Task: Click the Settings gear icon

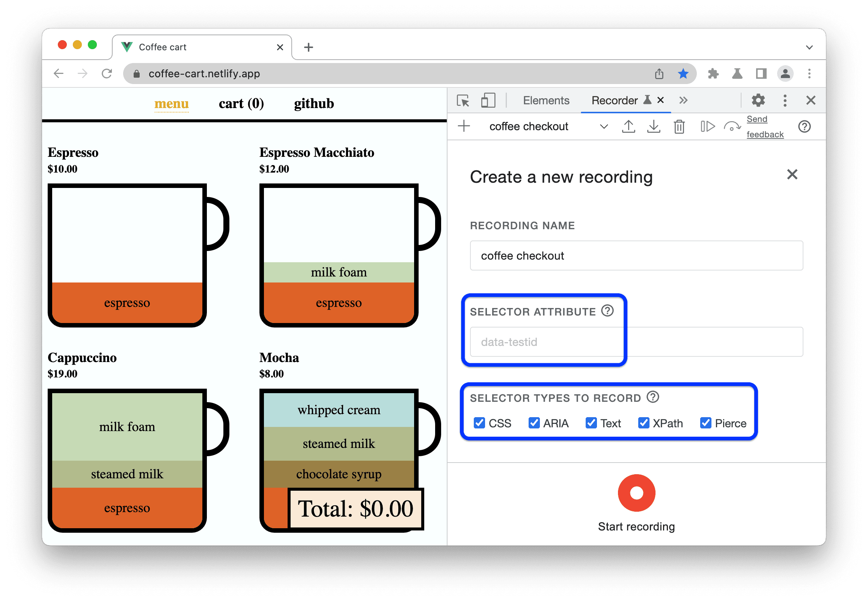Action: point(758,101)
